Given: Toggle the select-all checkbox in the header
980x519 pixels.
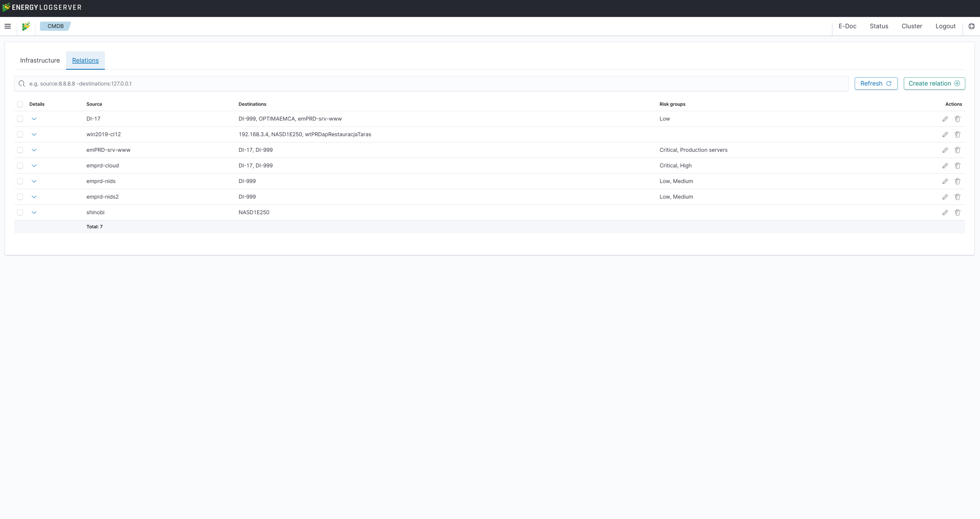Looking at the screenshot, I should pos(20,104).
